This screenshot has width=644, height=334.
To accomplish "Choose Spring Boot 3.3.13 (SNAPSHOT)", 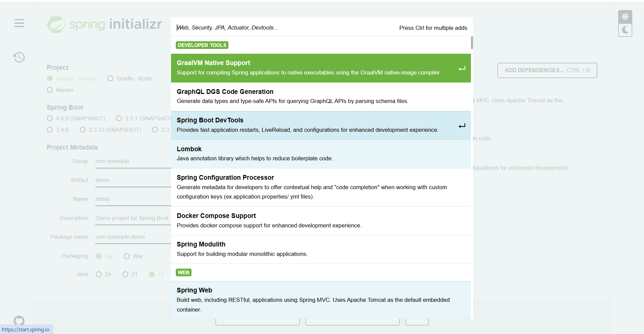I will [110, 130].
